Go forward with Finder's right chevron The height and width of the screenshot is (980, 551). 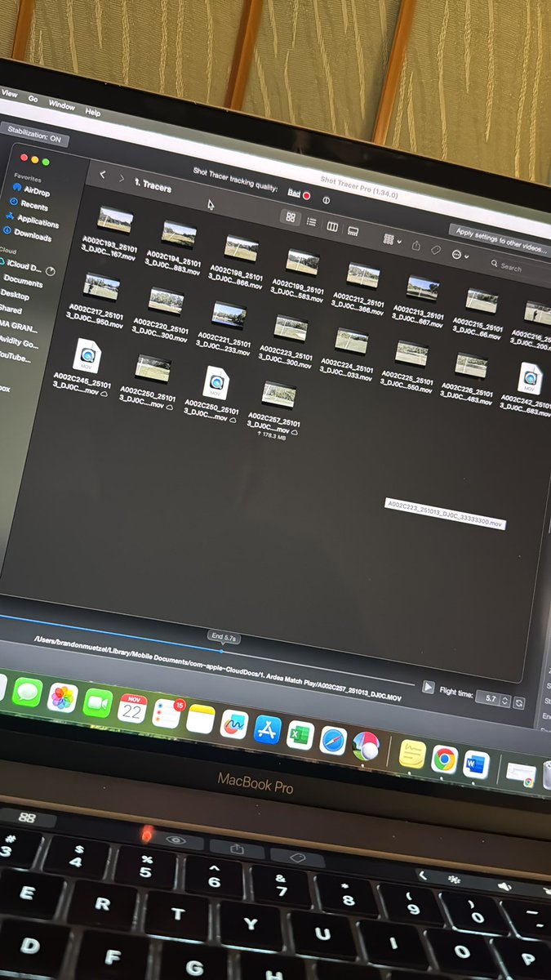pyautogui.click(x=121, y=178)
